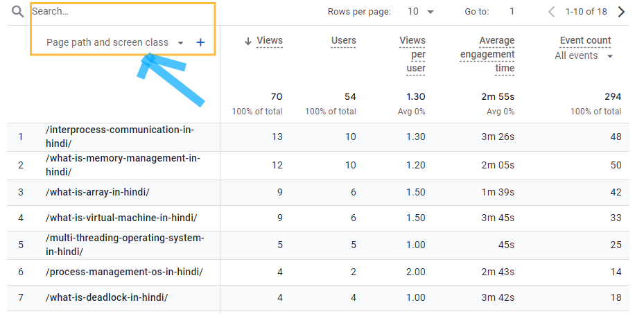Select /what-is-memory-management-in-hindi/ path

pyautogui.click(x=123, y=165)
